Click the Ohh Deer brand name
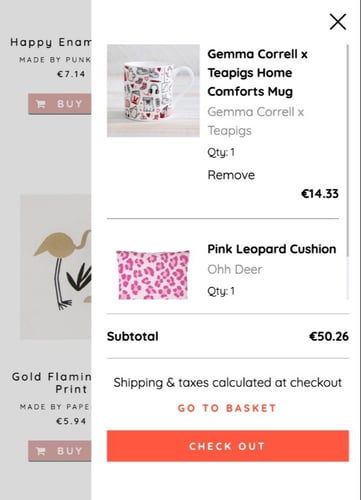This screenshot has height=500, width=361. [235, 269]
